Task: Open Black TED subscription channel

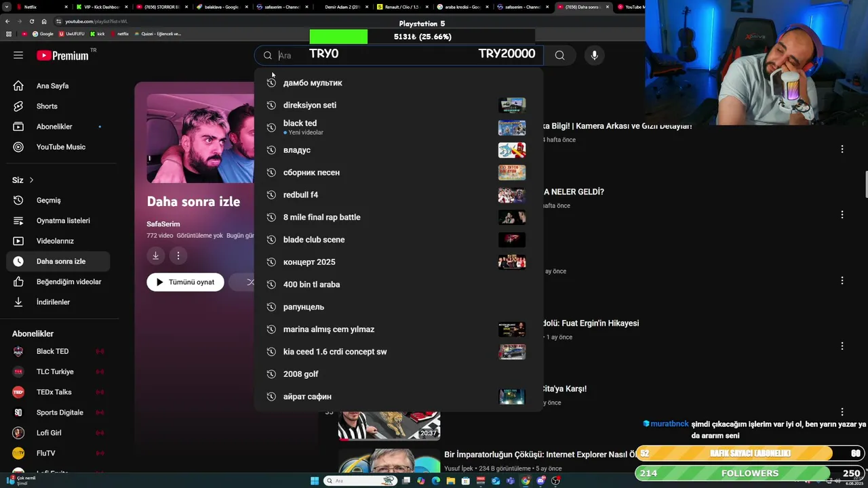Action: click(58, 352)
